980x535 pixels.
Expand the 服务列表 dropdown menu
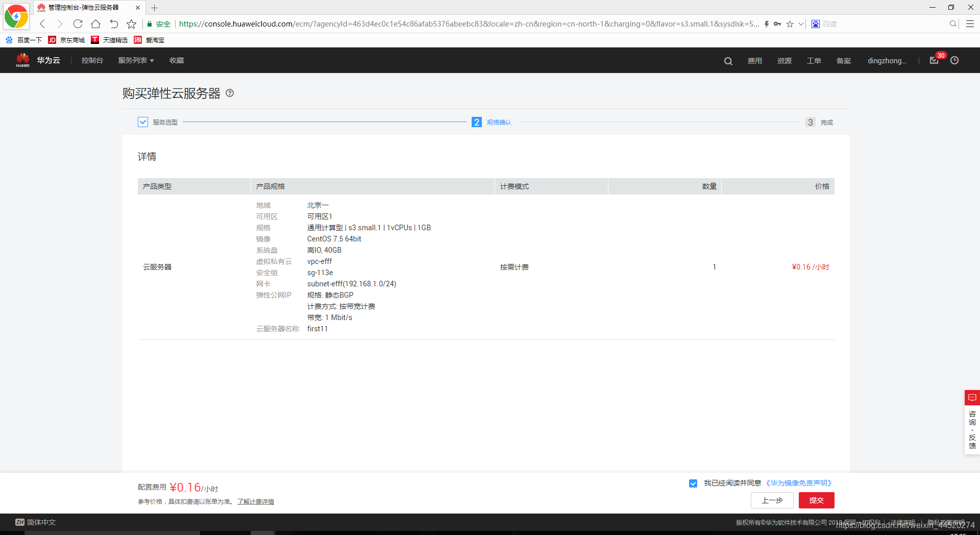[x=136, y=60]
